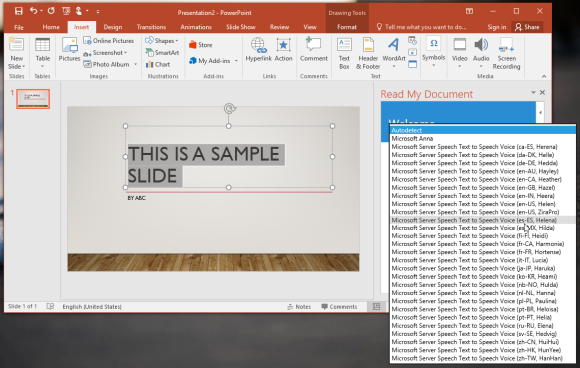Switch to the Design tab
This screenshot has width=580, height=368.
click(112, 27)
